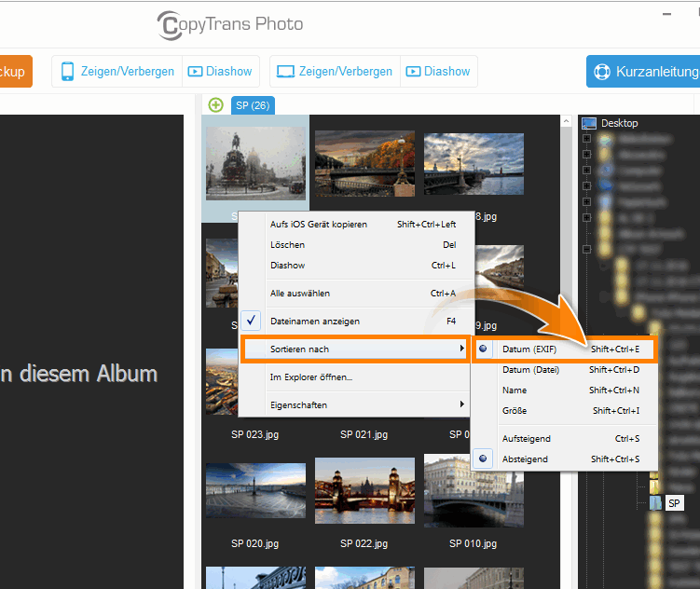
Task: Click the SP folder icon in tree
Action: (x=655, y=503)
